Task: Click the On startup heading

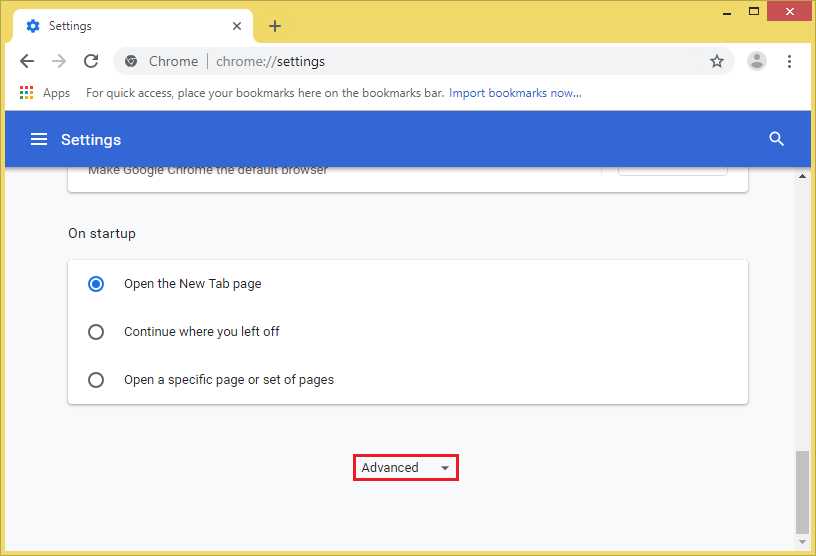Action: pyautogui.click(x=102, y=233)
